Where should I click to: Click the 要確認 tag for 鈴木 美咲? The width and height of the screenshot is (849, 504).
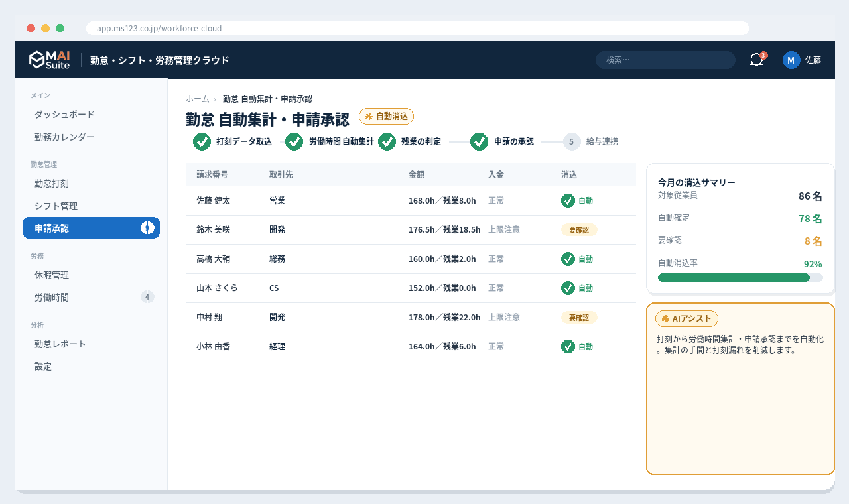[579, 229]
